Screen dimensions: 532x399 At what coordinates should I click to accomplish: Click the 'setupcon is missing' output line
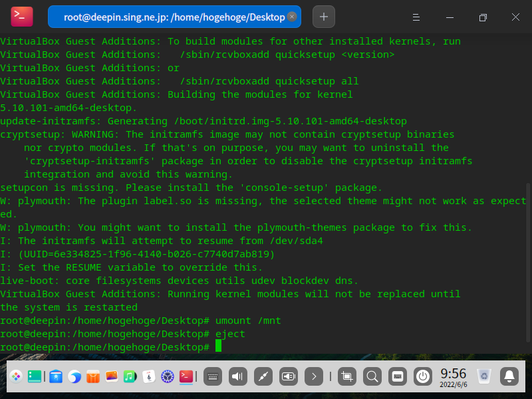point(191,188)
